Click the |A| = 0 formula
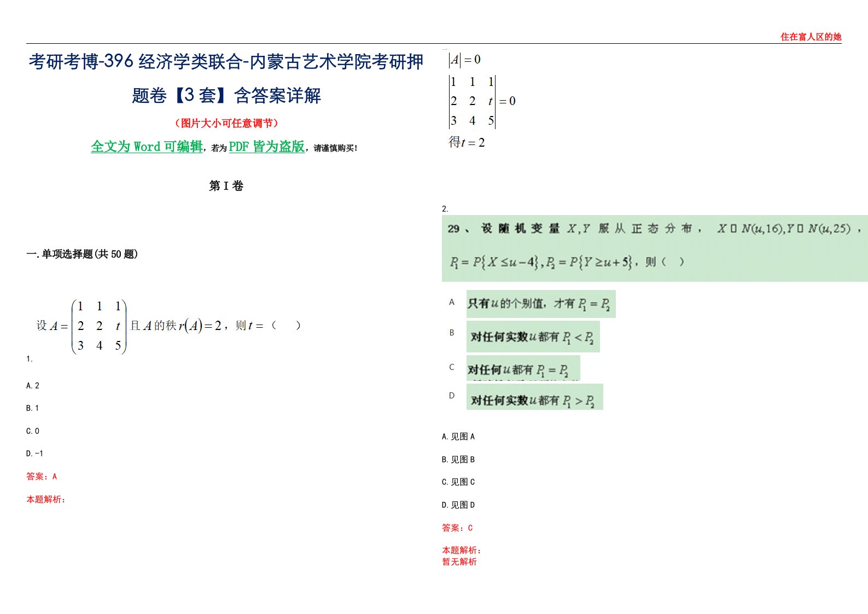The image size is (868, 614). click(464, 60)
